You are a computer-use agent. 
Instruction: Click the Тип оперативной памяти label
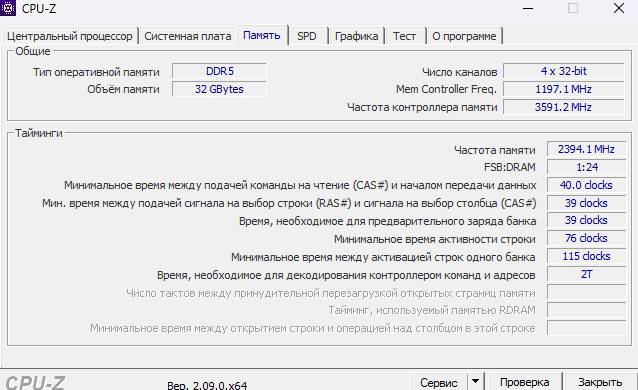point(96,72)
